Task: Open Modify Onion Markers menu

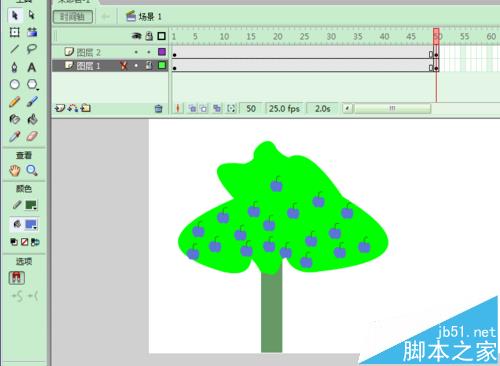Action: (x=231, y=108)
